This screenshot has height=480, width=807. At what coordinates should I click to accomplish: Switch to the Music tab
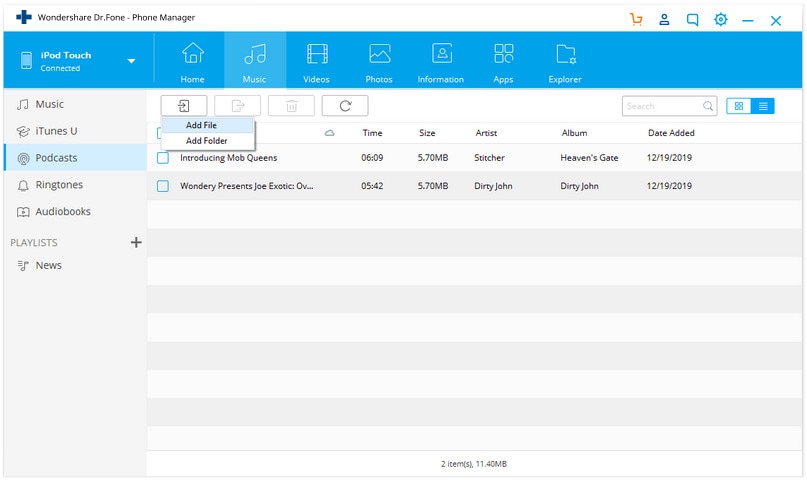[255, 62]
